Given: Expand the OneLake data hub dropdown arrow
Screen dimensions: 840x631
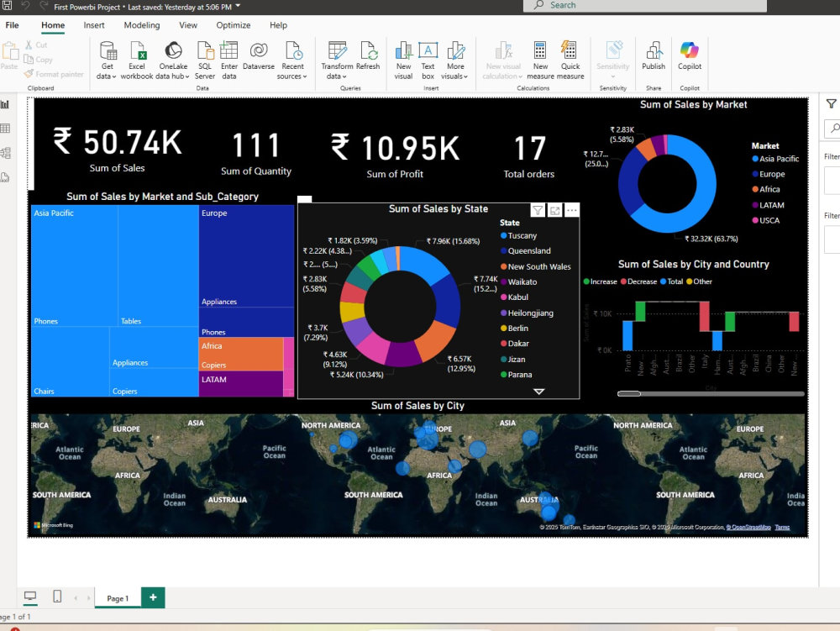Looking at the screenshot, I should coord(187,76).
